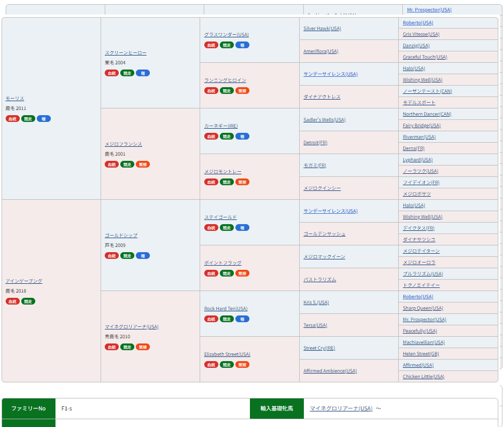Screen dimensions: 504x427
Task: Open the ゴールドシップ pedigree link
Action: [x=121, y=236]
